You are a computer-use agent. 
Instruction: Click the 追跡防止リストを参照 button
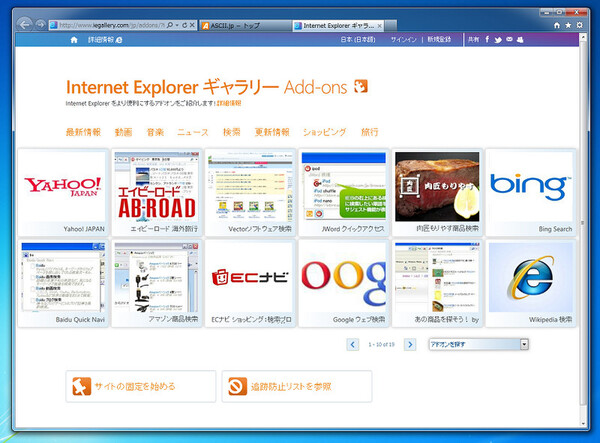[x=297, y=386]
